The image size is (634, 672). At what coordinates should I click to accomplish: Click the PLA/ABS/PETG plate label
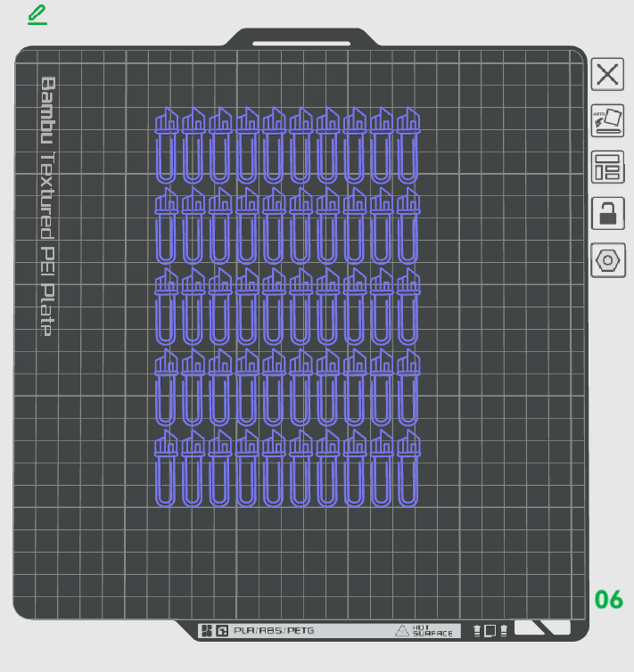tap(274, 630)
